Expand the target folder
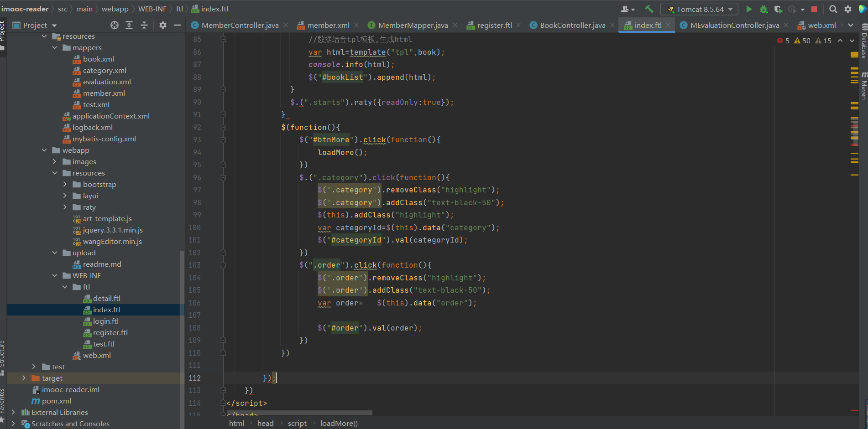The image size is (868, 429). 24,378
